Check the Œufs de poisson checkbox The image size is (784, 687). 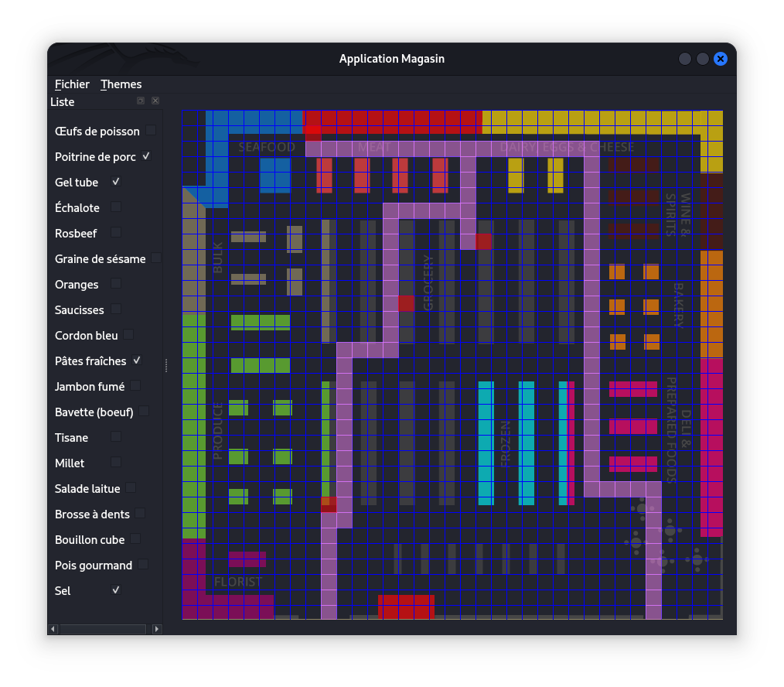click(151, 131)
